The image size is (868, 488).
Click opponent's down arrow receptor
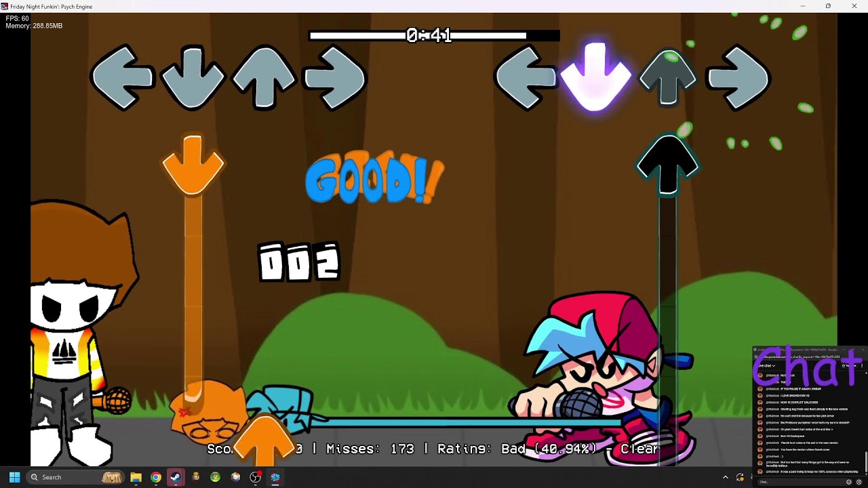(193, 77)
